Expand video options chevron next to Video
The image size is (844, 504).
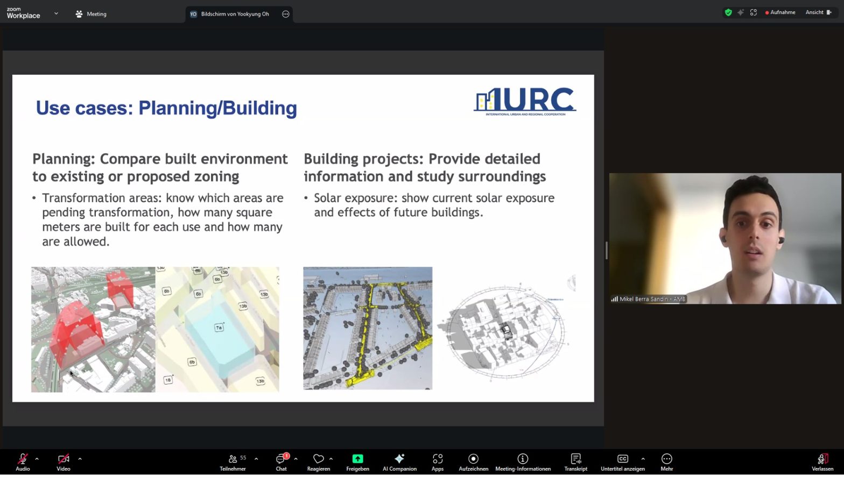coord(80,459)
